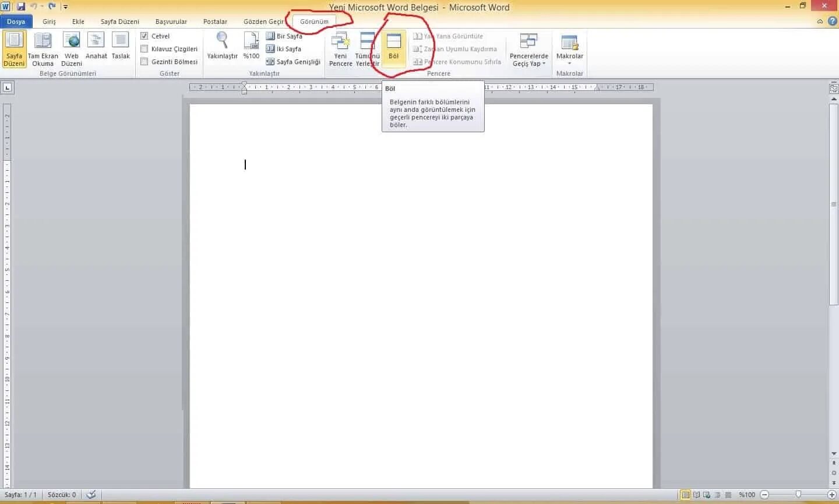The image size is (839, 504).
Task: Click Yan Yana Görüntüle option
Action: tap(448, 36)
